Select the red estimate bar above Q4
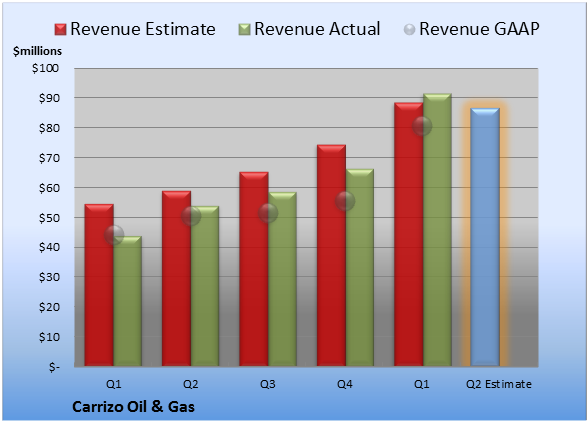Screen dimensions: 588x422 point(332,255)
